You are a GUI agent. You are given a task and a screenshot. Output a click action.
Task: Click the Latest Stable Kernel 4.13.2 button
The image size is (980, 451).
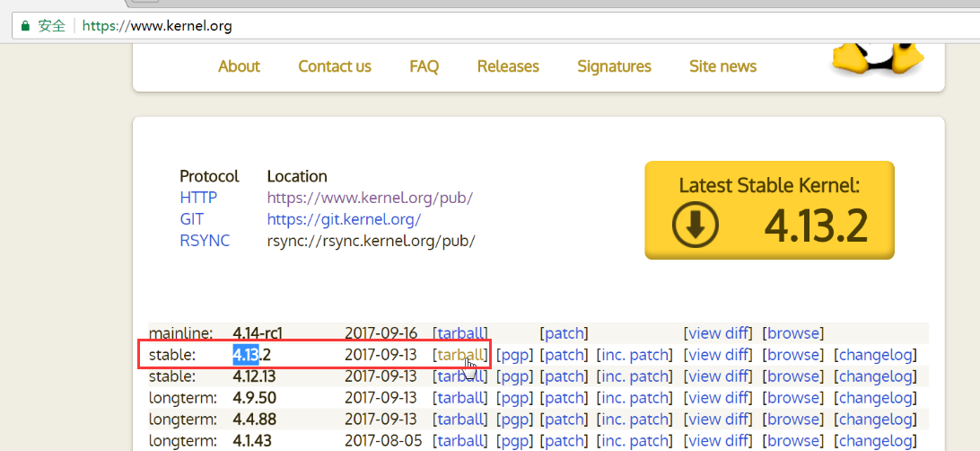tap(769, 210)
